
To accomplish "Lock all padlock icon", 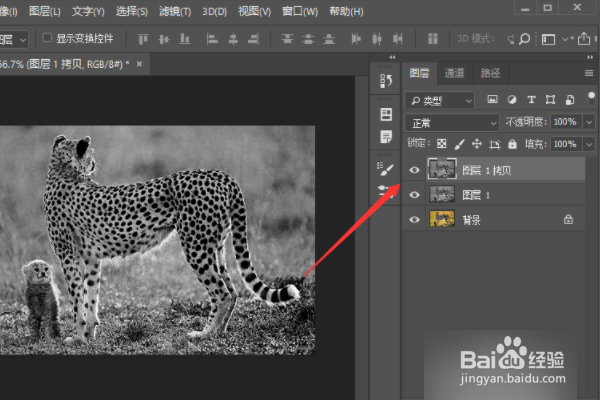I will point(512,144).
